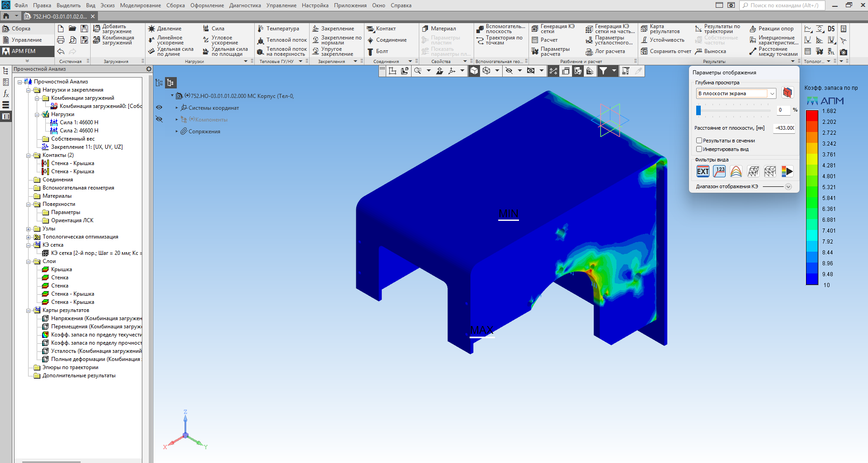
Task: Open the Моделирование menu
Action: click(x=140, y=5)
